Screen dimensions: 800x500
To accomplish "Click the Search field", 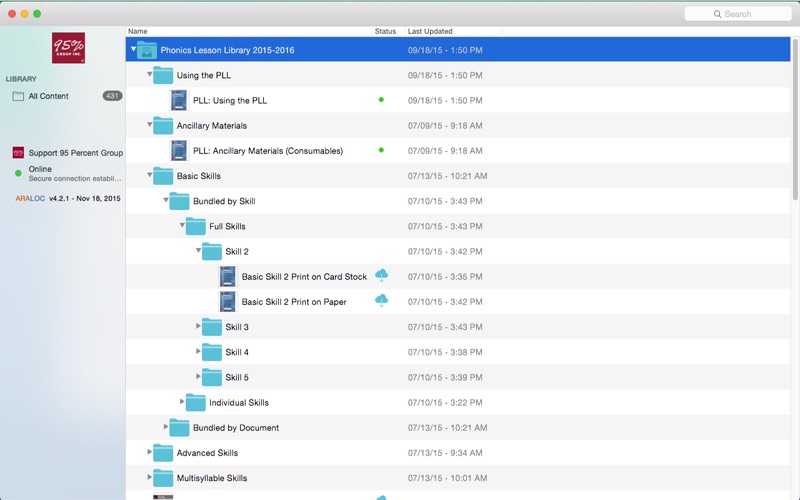I will 738,14.
